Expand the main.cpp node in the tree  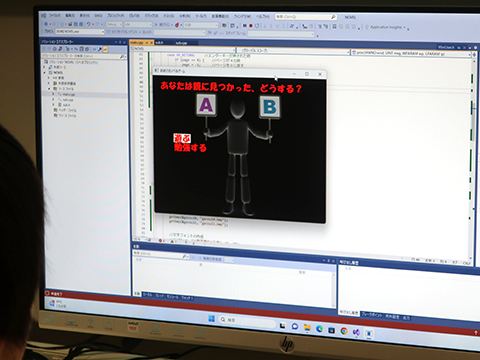pyautogui.click(x=53, y=94)
